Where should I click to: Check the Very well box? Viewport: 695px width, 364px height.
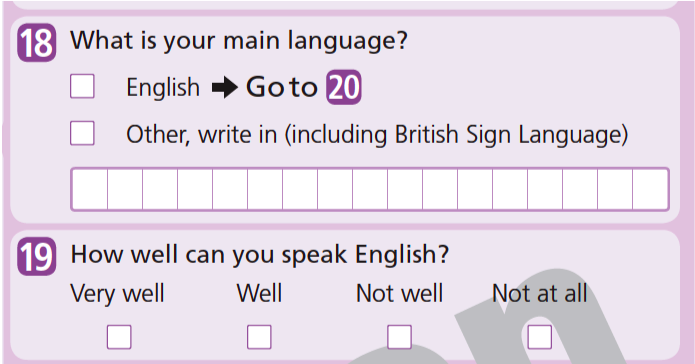(x=119, y=337)
